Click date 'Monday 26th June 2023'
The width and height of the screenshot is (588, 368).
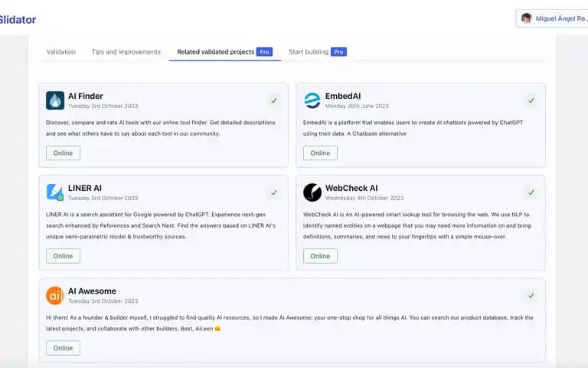click(x=357, y=107)
